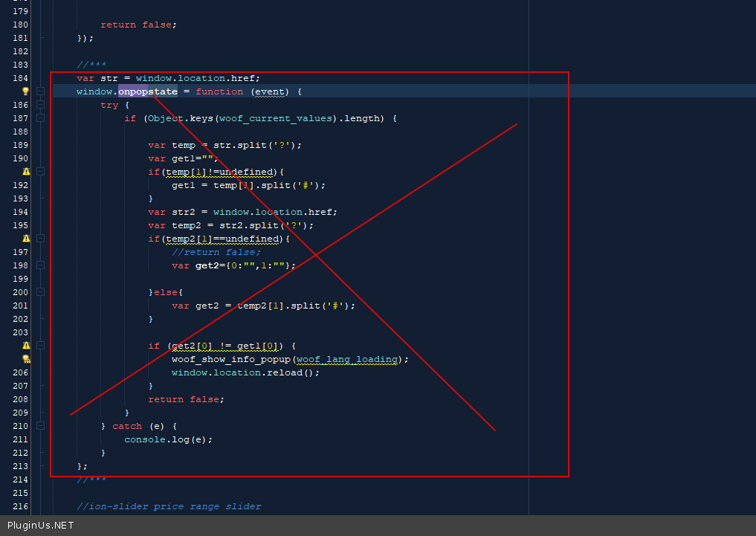Click the PluginUs.NET label at bottom

[40, 526]
